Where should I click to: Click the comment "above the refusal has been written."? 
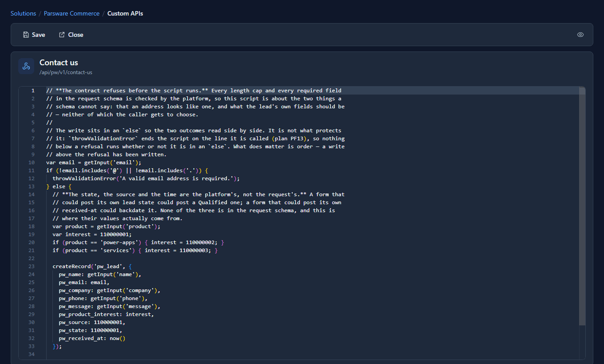point(106,154)
